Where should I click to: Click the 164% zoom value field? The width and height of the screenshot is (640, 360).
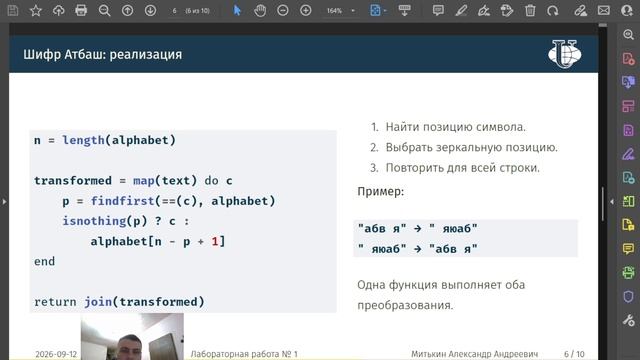click(334, 11)
